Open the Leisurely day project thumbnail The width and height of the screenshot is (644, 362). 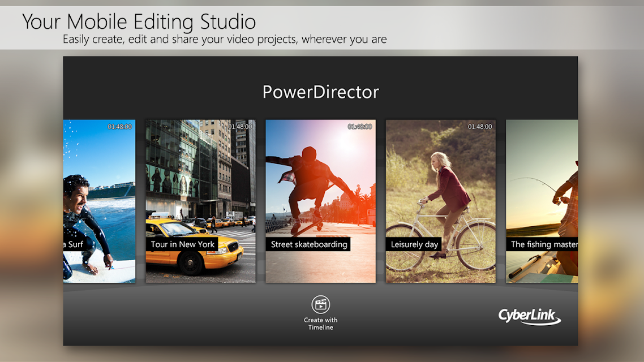click(x=440, y=201)
